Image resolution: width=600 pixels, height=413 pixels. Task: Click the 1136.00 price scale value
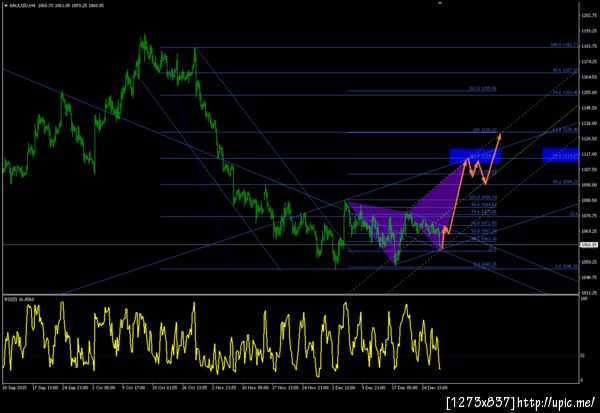pos(589,123)
